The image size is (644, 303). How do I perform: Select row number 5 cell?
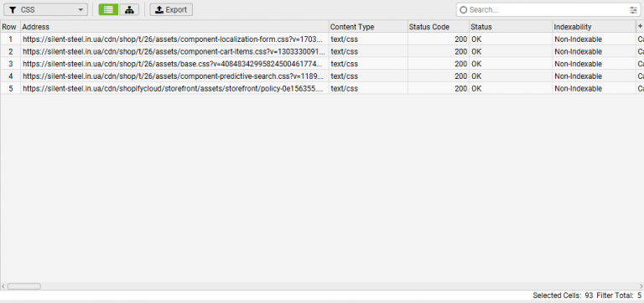tap(10, 88)
